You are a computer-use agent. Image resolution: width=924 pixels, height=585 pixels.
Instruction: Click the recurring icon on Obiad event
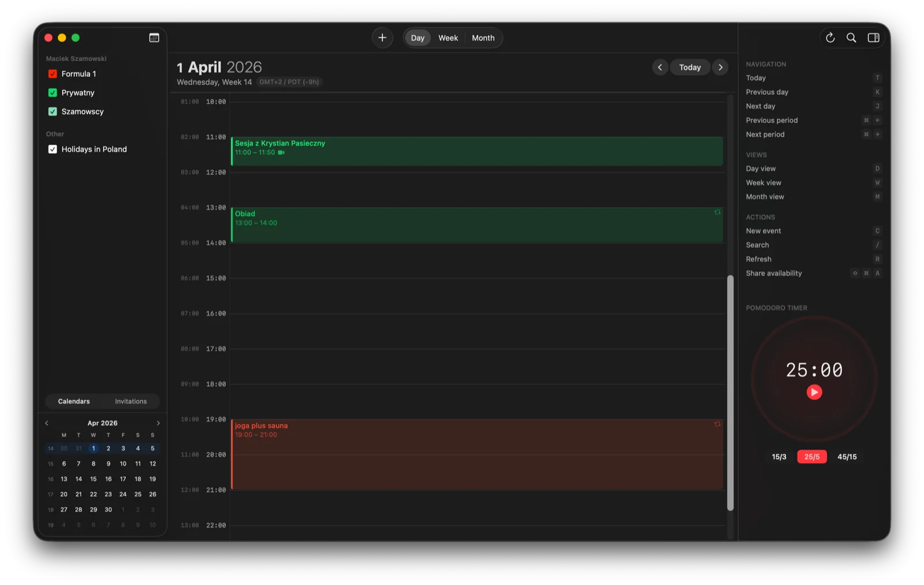point(717,212)
